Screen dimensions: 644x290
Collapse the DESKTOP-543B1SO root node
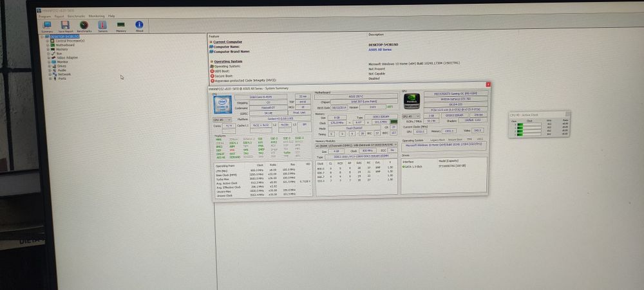(43, 37)
